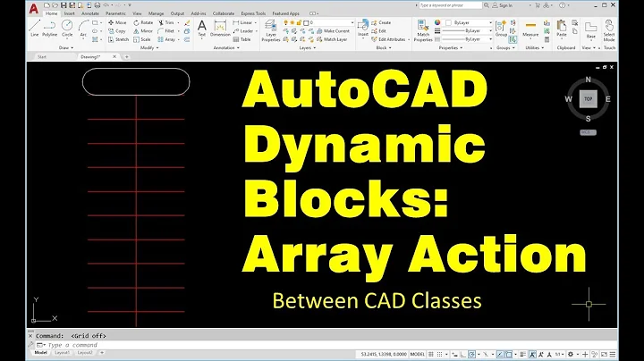Toggle lineweight display in status bar
This screenshot has height=361, width=644.
[x=522, y=354]
